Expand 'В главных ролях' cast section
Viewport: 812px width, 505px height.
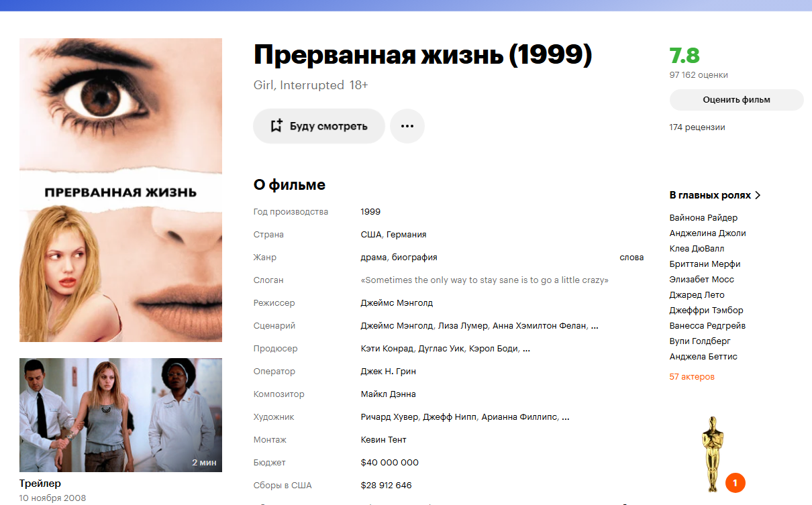tap(715, 195)
